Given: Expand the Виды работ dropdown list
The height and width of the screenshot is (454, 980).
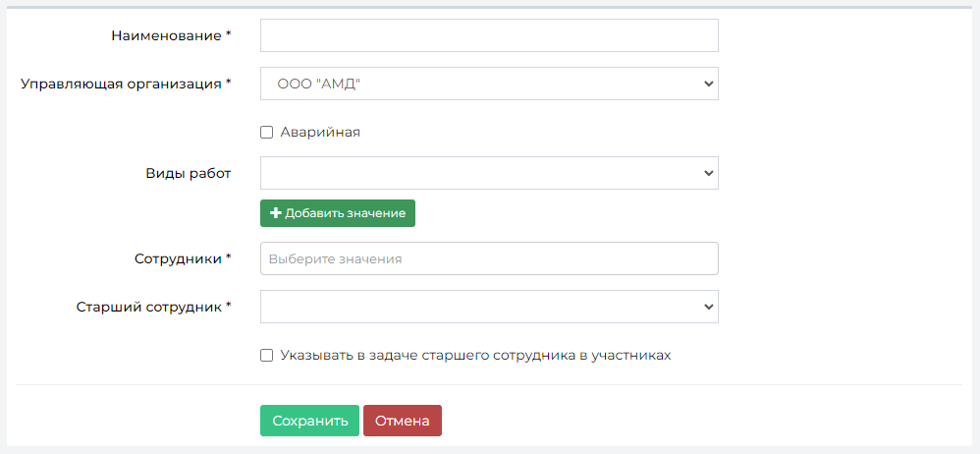Looking at the screenshot, I should (489, 173).
